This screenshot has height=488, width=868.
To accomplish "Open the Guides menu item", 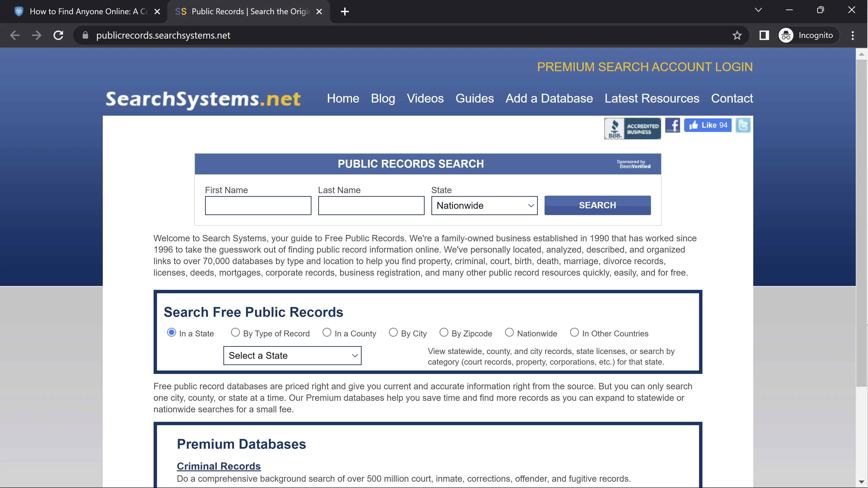I will click(475, 99).
